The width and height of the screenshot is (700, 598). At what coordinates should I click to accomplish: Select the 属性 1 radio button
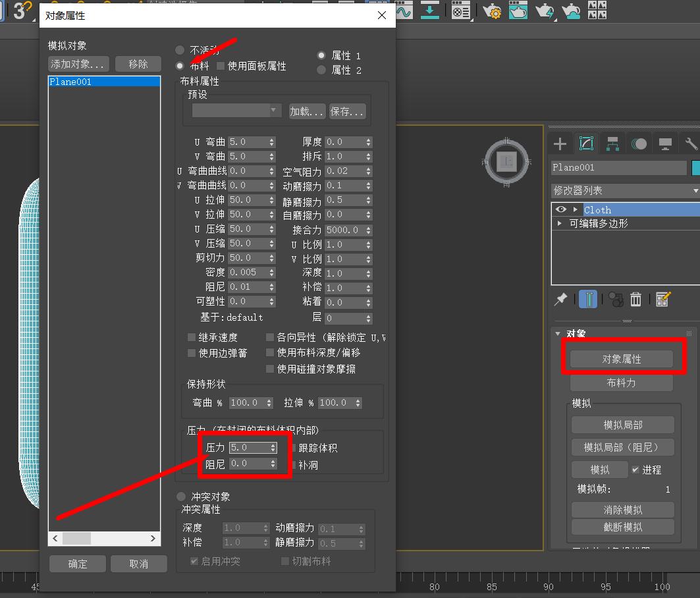click(321, 55)
